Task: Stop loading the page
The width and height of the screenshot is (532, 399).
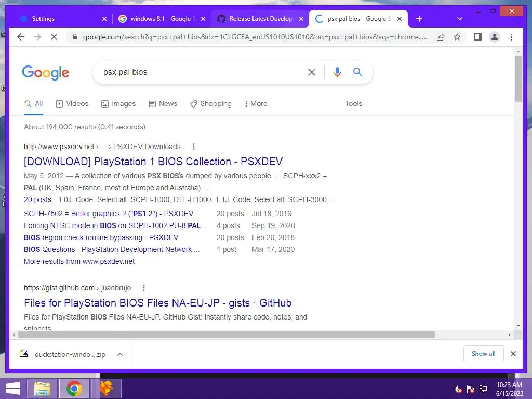Action: (x=54, y=37)
